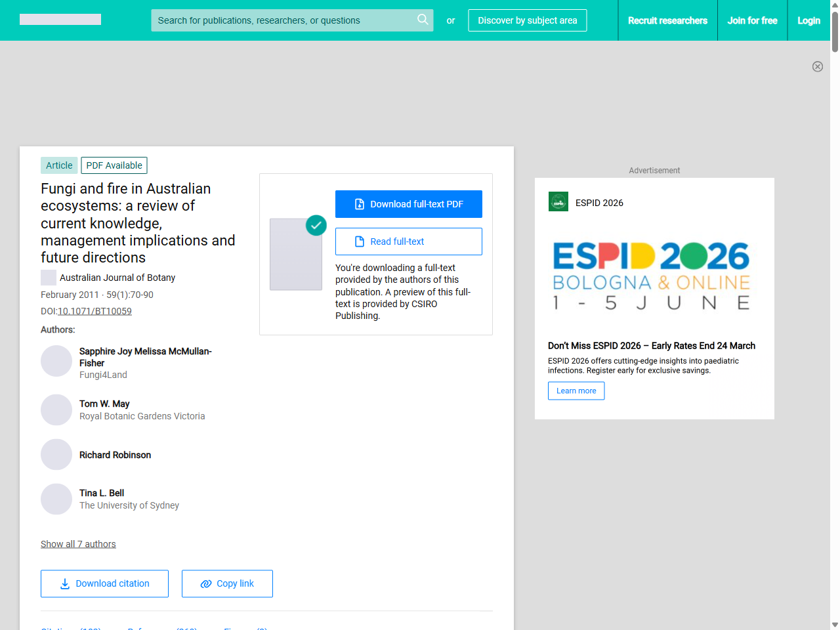Click the Login menu item
The image size is (840, 630).
pyautogui.click(x=808, y=20)
